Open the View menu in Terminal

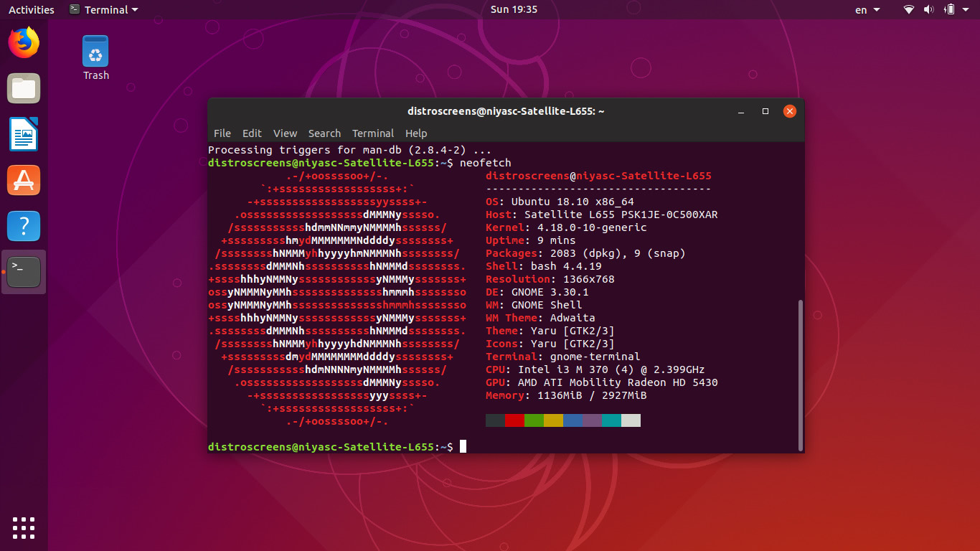(x=285, y=133)
